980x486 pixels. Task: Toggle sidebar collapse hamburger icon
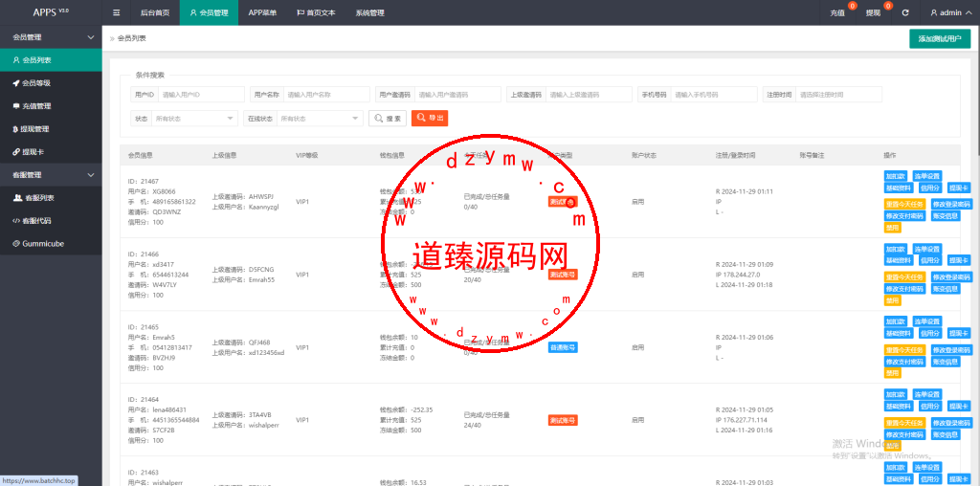pos(116,12)
